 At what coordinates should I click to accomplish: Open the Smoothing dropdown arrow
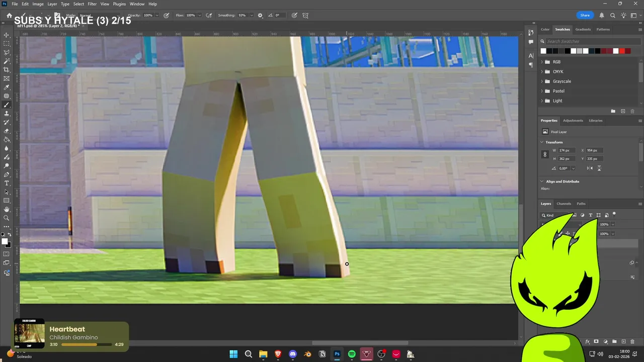[x=251, y=16]
